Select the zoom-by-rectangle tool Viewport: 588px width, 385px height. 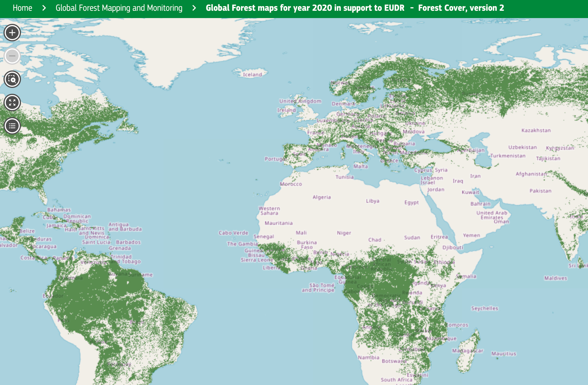(12, 79)
